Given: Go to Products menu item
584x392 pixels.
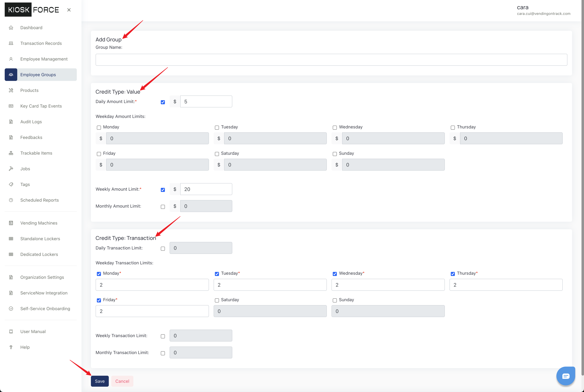Looking at the screenshot, I should (41, 90).
